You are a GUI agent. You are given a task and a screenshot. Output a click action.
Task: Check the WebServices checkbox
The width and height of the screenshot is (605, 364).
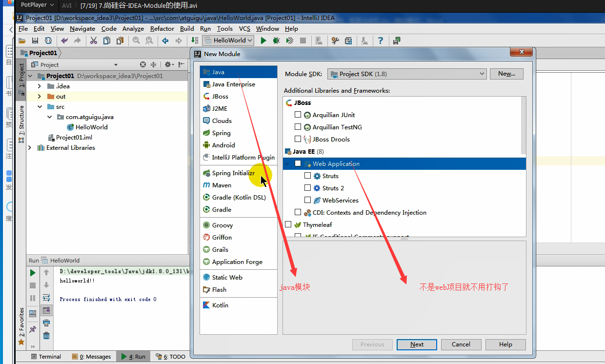(x=307, y=200)
